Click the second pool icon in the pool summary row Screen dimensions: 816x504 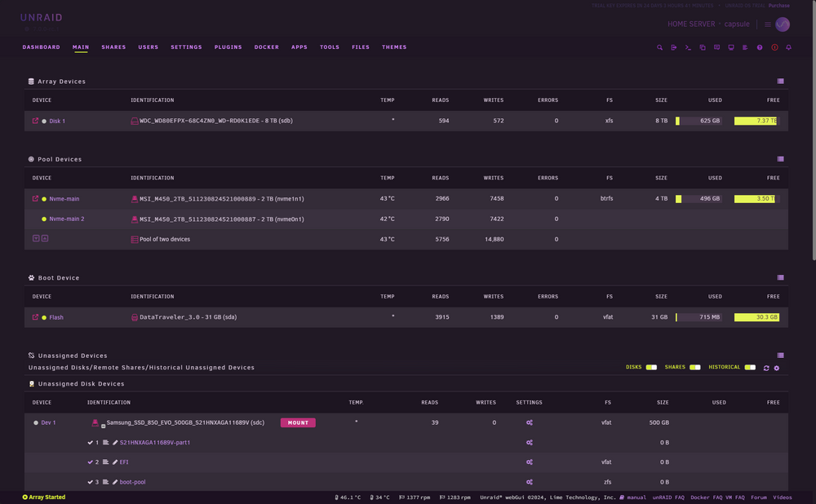tap(45, 238)
